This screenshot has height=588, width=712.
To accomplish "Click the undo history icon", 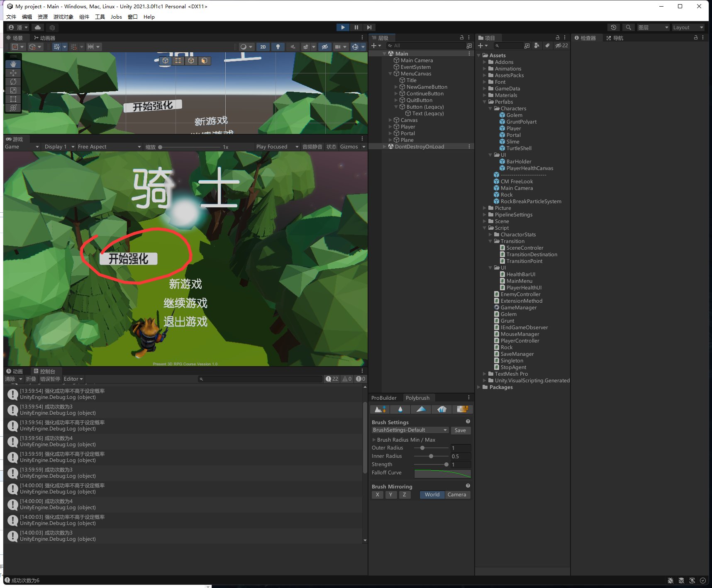I will (x=613, y=27).
